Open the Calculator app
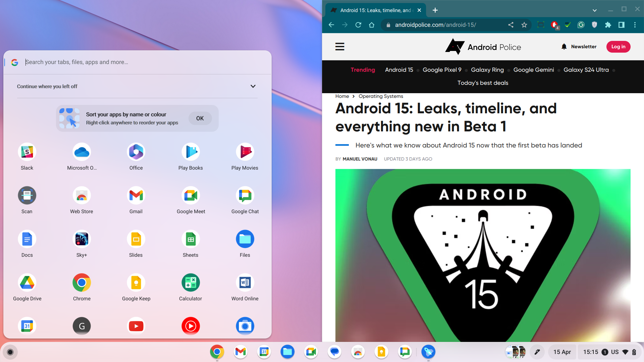 191,283
